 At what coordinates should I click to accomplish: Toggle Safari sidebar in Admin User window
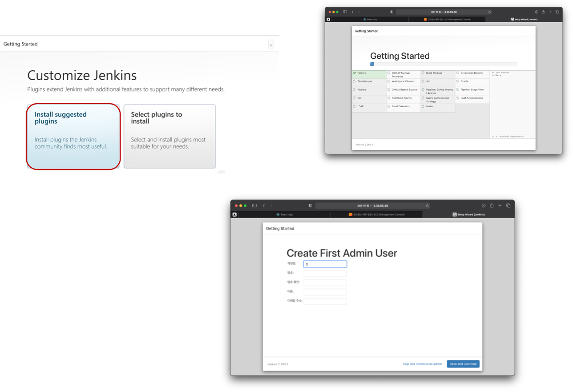(x=254, y=206)
